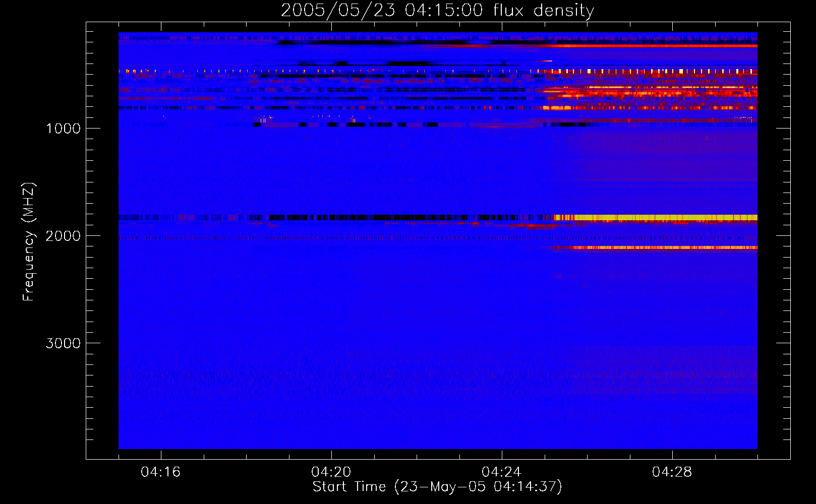Viewport: 816px width, 504px height.
Task: Click the 04:28 time tick label
Action: coord(672,472)
